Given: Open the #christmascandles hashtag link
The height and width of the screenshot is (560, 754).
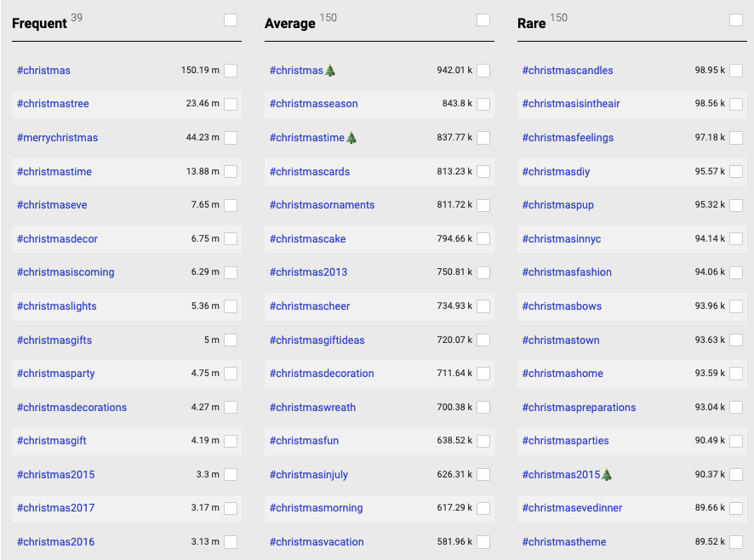Looking at the screenshot, I should (x=567, y=71).
